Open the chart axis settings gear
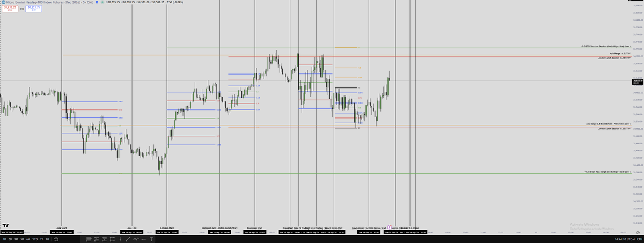The image size is (644, 243). [x=638, y=233]
